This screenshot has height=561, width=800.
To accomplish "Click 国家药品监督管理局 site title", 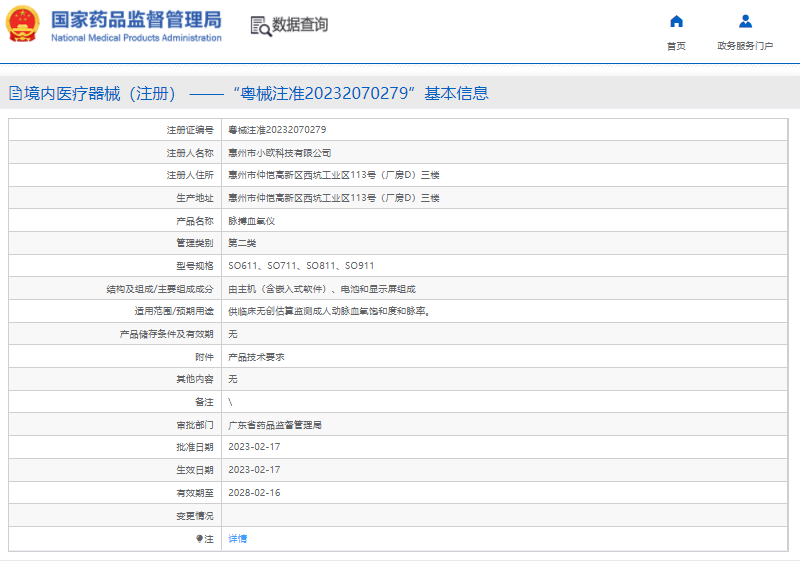I will click(x=136, y=20).
